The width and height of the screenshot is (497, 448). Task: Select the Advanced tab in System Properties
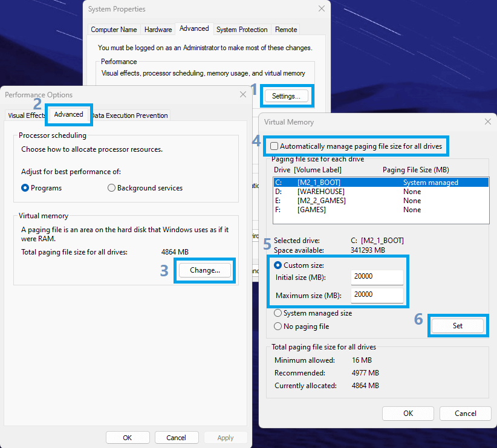194,28
